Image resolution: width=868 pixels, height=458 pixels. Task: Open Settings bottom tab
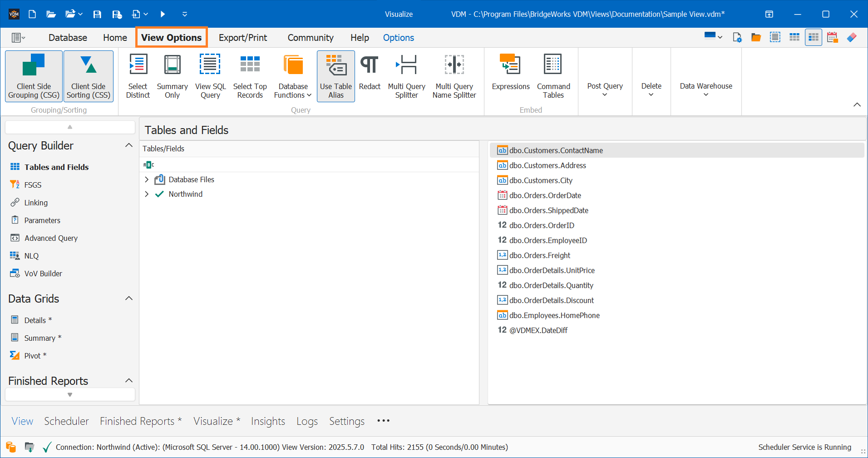347,421
